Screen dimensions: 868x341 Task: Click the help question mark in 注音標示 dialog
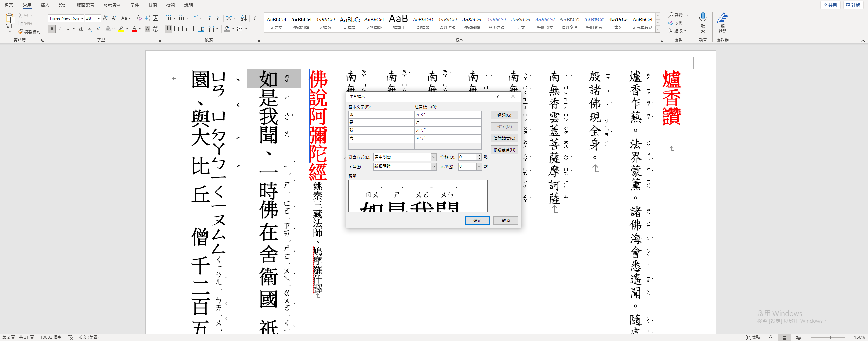tap(497, 96)
